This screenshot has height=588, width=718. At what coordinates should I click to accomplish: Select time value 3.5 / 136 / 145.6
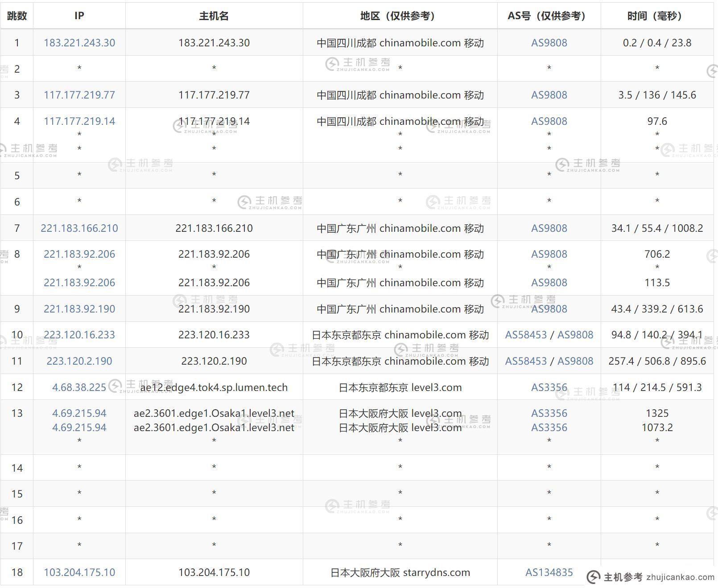pyautogui.click(x=657, y=95)
